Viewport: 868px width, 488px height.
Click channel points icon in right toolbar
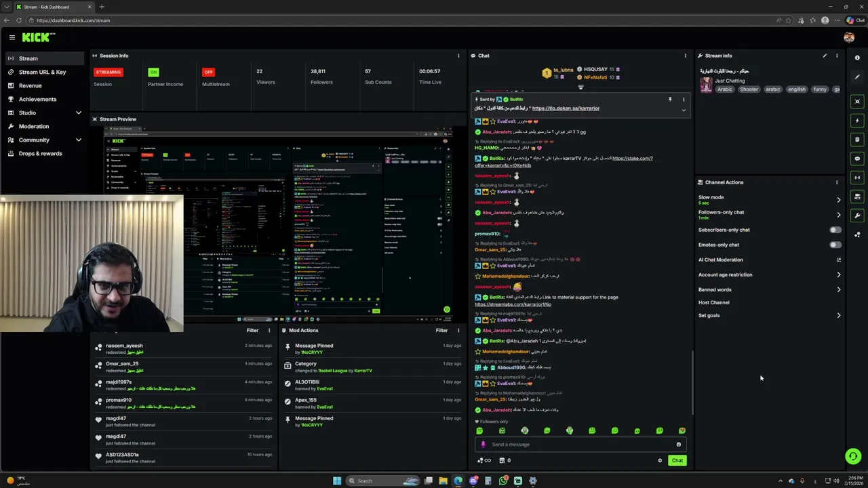coord(857,235)
